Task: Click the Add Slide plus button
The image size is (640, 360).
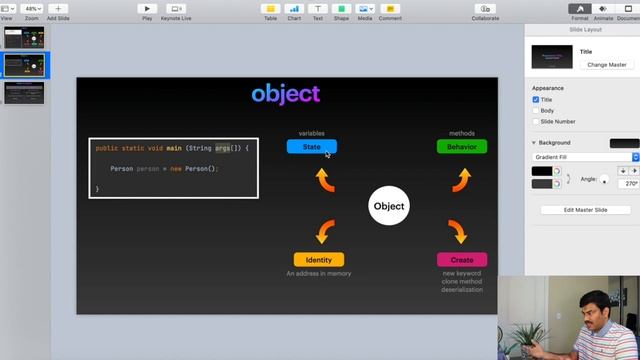Action: (58, 9)
